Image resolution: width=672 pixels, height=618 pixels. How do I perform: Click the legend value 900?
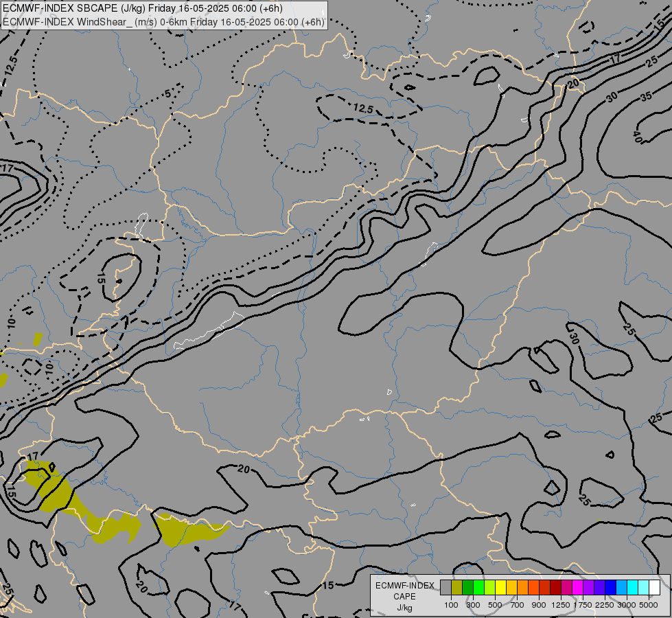539,605
